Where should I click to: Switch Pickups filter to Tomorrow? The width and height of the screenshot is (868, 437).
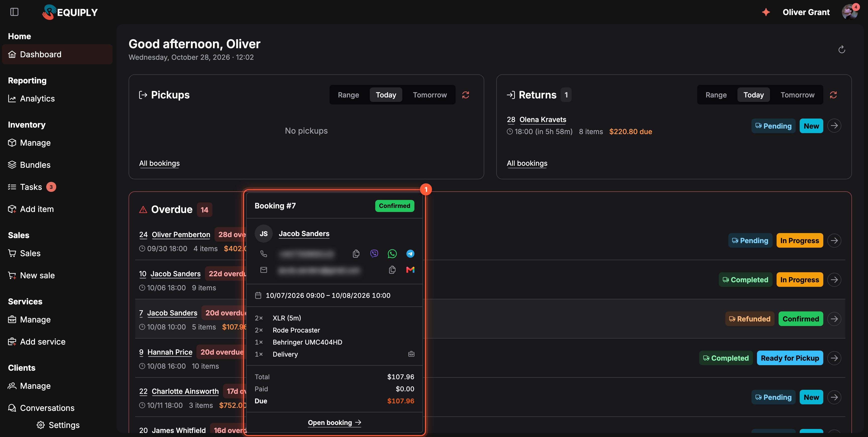[x=430, y=95]
